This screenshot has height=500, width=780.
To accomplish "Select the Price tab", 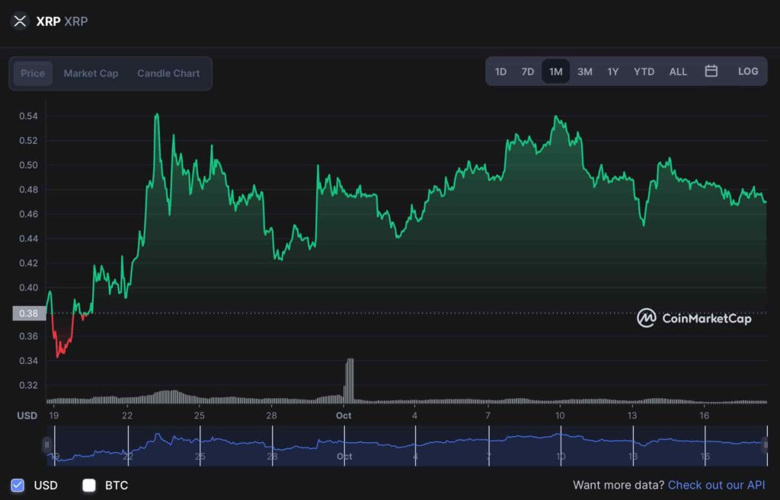I will coord(33,73).
